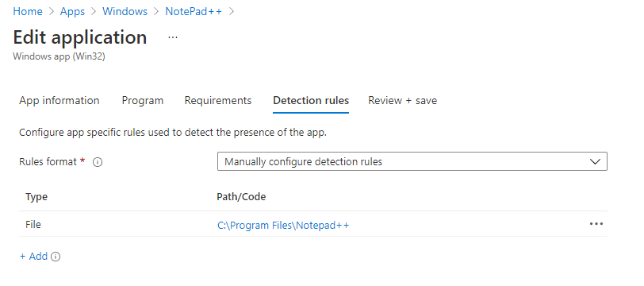This screenshot has width=644, height=286.
Task: Navigate to the Apps breadcrumb
Action: tap(72, 11)
